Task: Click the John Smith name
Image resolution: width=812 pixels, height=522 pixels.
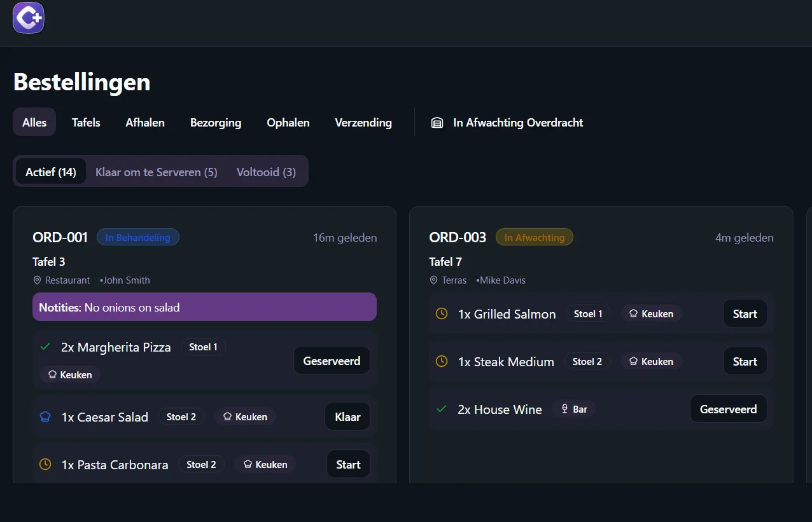Action: click(127, 280)
